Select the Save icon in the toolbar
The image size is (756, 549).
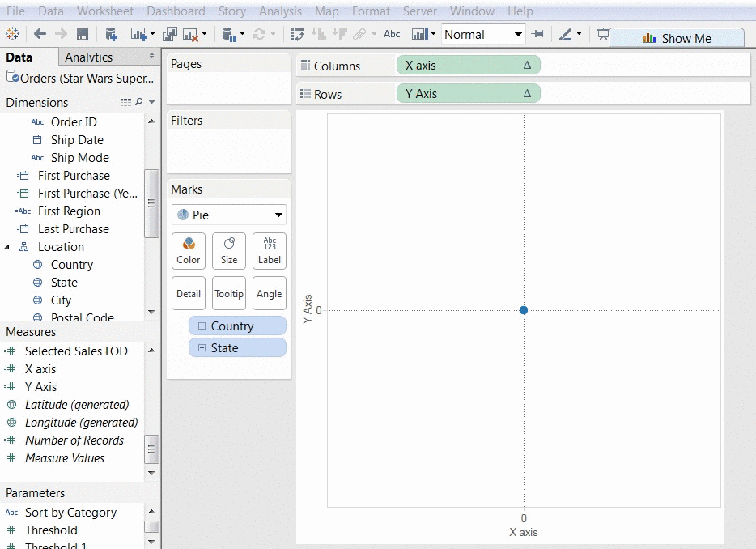pos(83,34)
